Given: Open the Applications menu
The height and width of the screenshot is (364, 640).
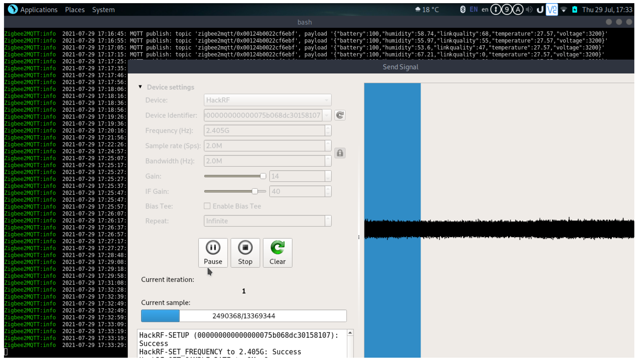Looking at the screenshot, I should point(39,9).
